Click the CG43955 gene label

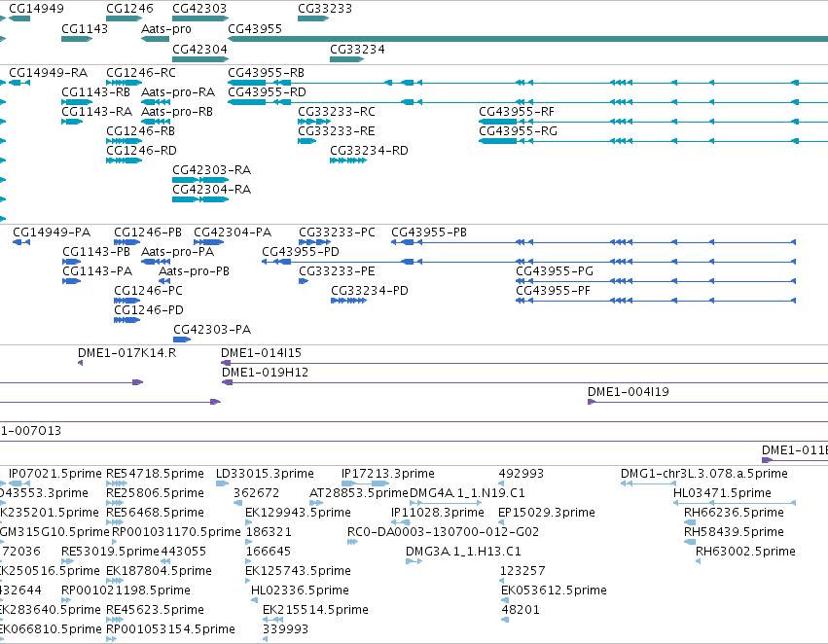[x=255, y=28]
